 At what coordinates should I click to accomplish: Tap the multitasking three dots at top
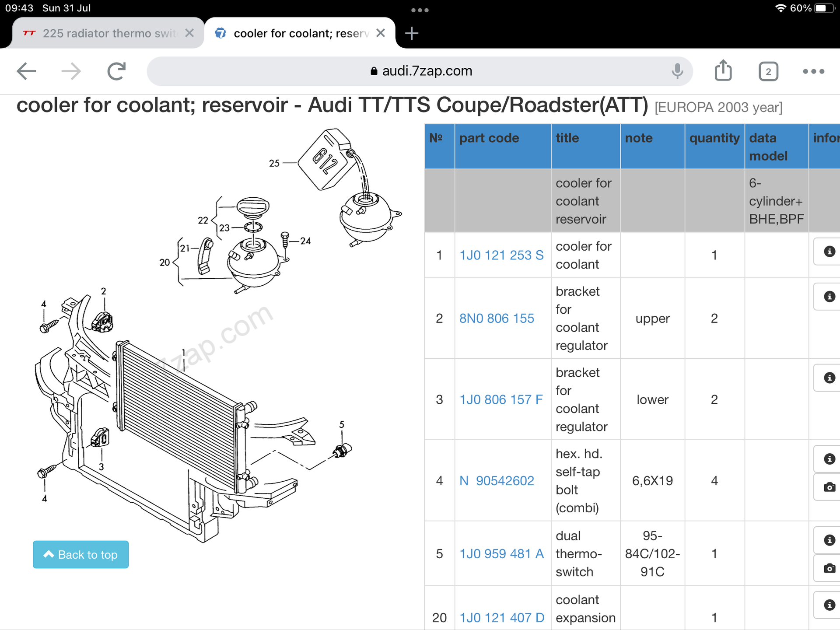pos(420,10)
